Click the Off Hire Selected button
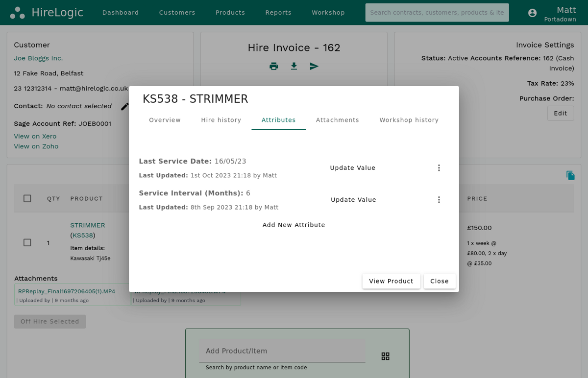This screenshot has width=588, height=378. (49, 321)
